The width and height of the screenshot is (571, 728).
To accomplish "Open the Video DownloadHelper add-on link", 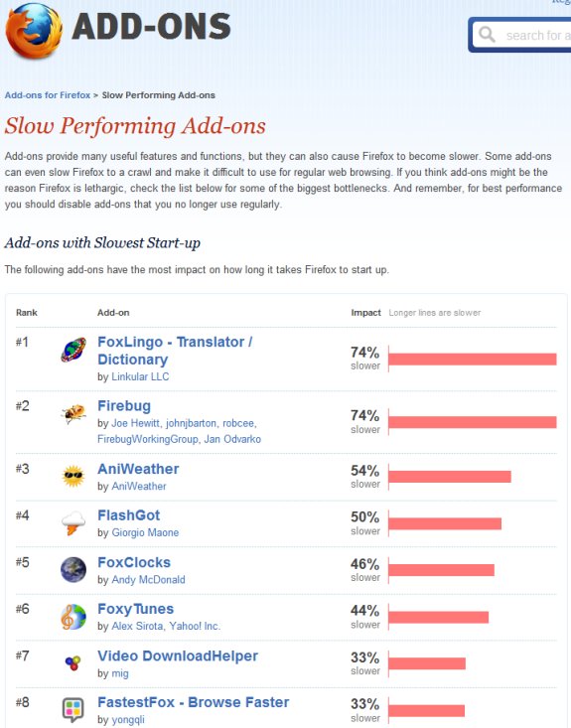I will (178, 656).
